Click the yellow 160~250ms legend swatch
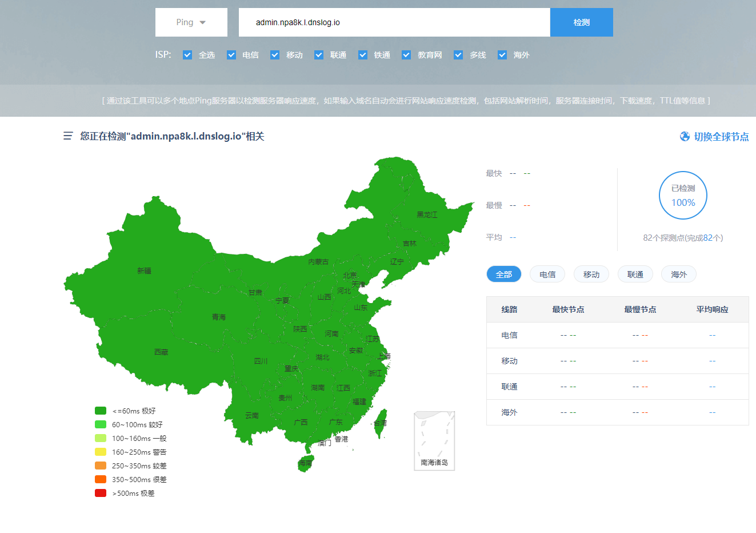 (x=101, y=452)
